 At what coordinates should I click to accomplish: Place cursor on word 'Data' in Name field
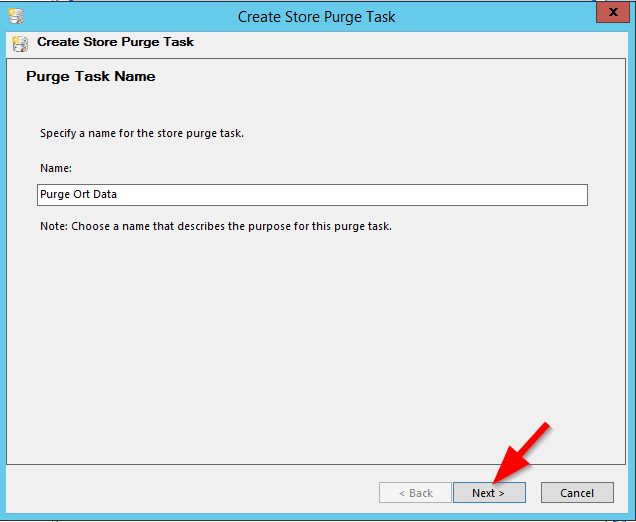pos(105,194)
